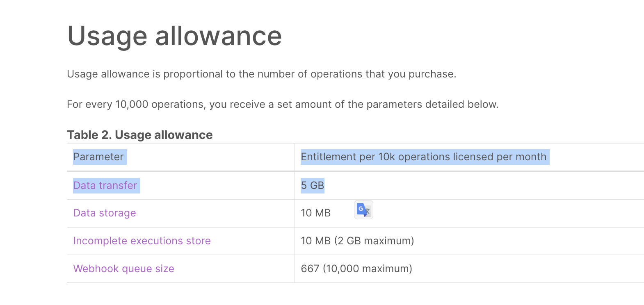
Task: Click "2 GB maximum" in Incomplete executions row
Action: pos(374,241)
